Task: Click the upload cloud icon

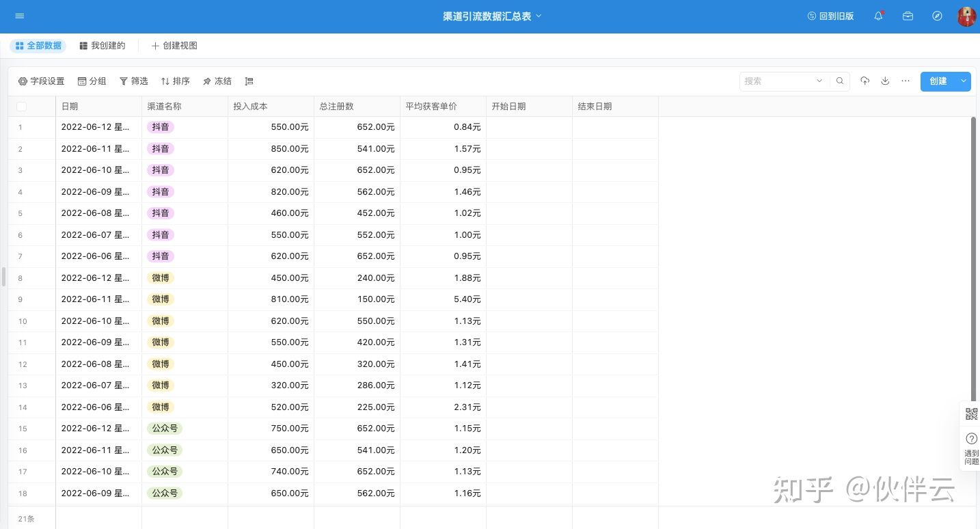Action: [865, 81]
